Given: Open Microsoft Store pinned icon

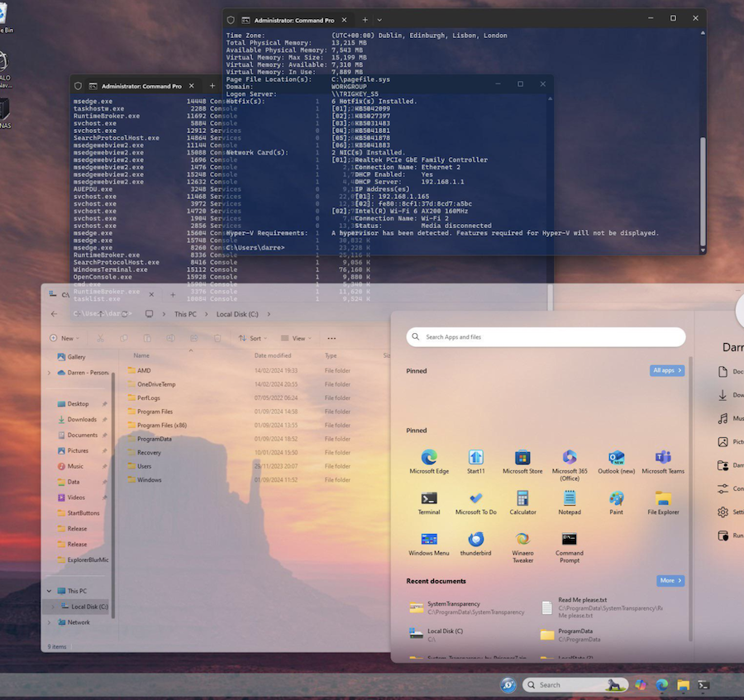Looking at the screenshot, I should click(x=522, y=461).
